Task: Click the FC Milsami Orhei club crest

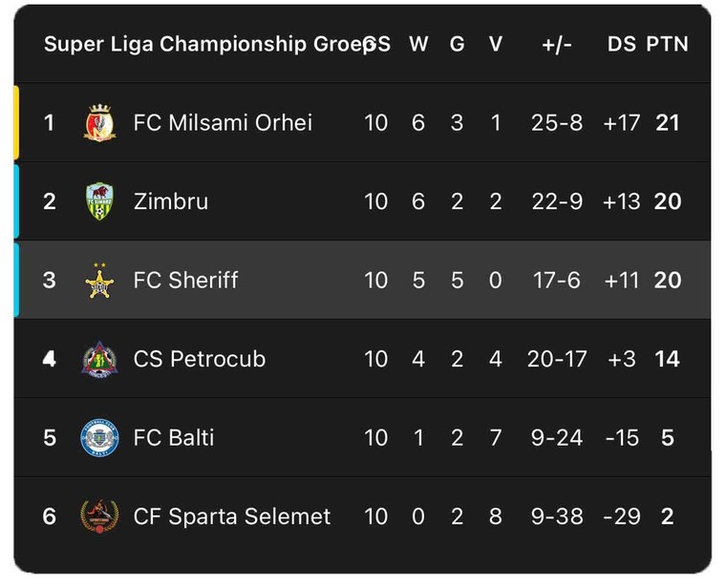Action: (99, 122)
